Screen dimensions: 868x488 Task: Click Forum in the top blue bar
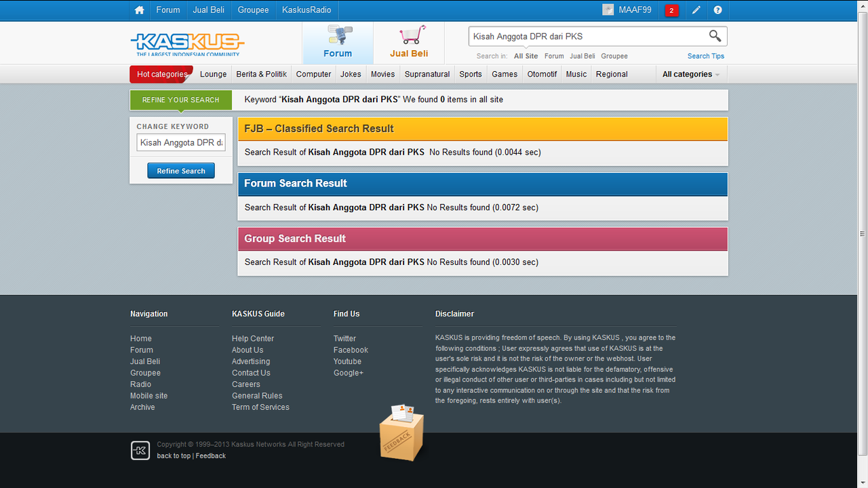(168, 10)
